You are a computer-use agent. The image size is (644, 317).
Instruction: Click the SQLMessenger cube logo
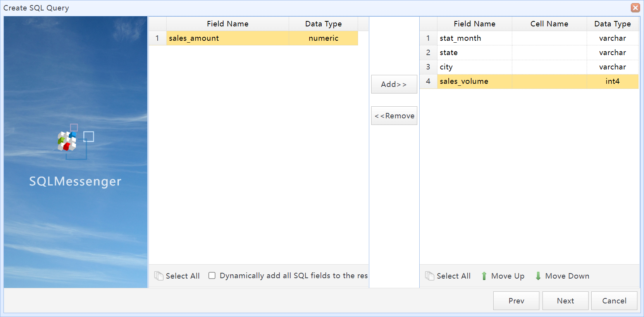67,141
